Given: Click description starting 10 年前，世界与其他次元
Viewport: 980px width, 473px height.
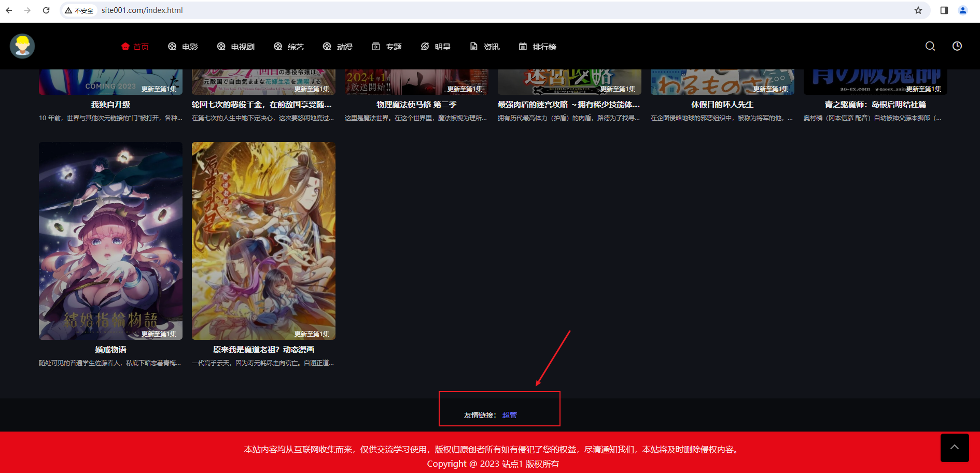Looking at the screenshot, I should pyautogui.click(x=110, y=118).
